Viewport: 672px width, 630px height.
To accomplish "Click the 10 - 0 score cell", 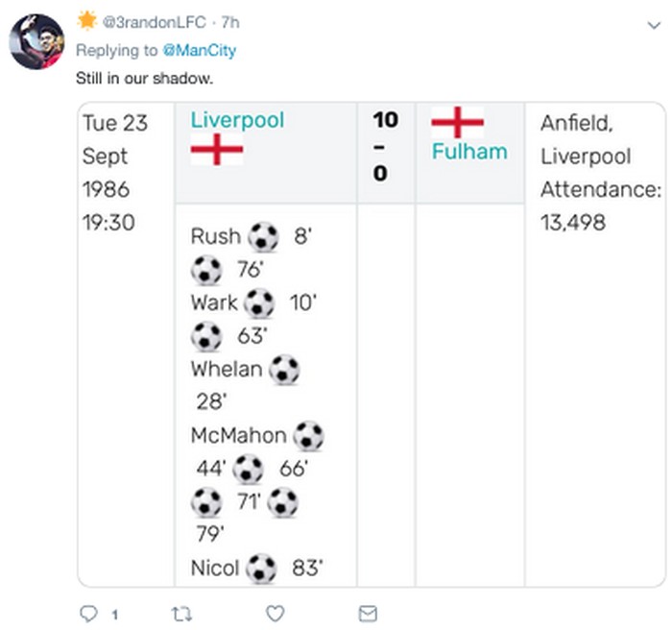I will coord(385,148).
